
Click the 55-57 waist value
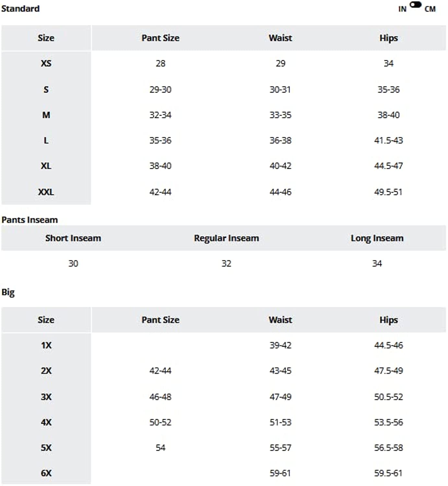point(280,447)
